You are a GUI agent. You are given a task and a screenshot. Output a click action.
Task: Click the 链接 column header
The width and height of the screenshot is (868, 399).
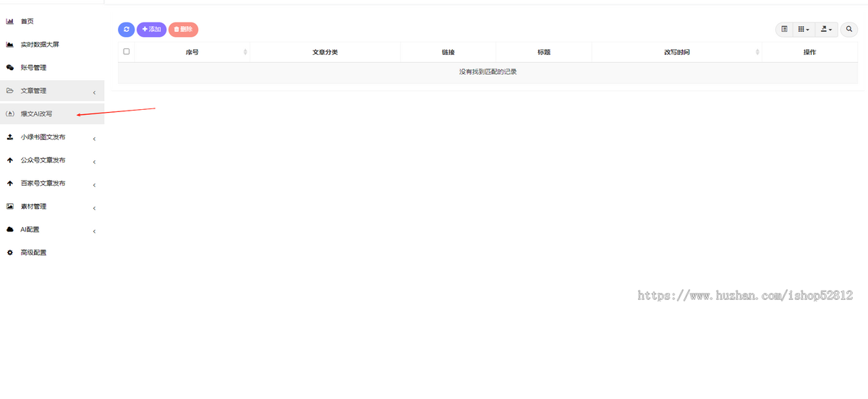click(x=448, y=52)
